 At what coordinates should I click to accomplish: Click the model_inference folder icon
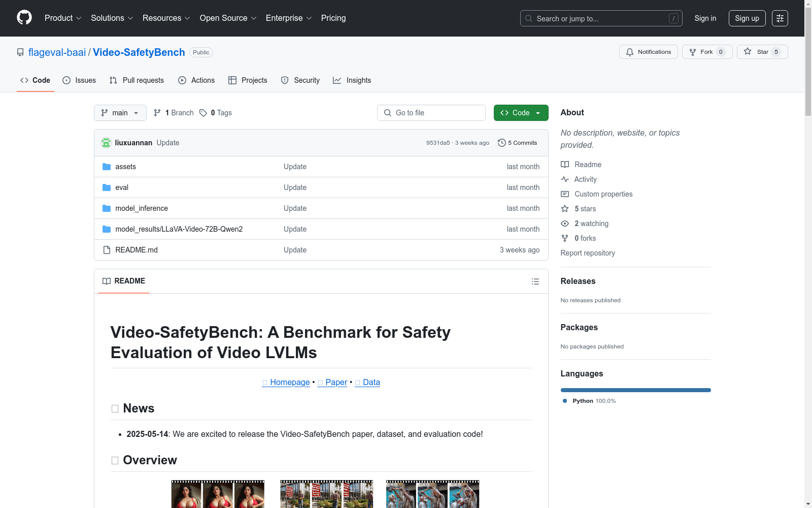click(x=107, y=208)
